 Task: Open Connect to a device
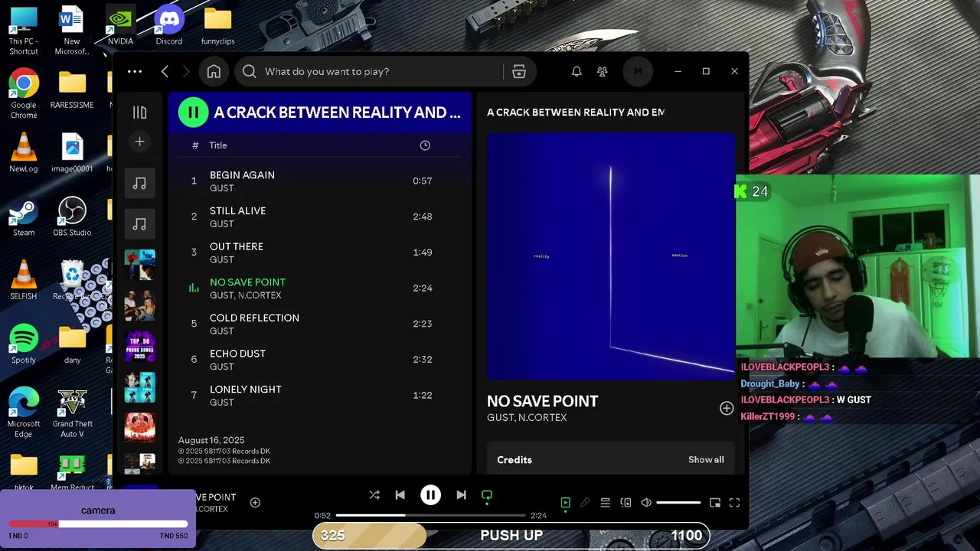pyautogui.click(x=626, y=503)
